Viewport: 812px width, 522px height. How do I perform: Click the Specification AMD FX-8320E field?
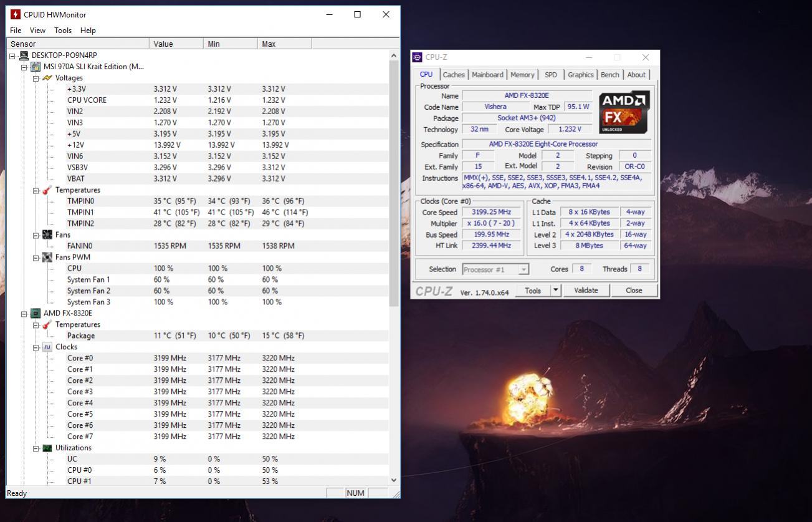coord(556,144)
